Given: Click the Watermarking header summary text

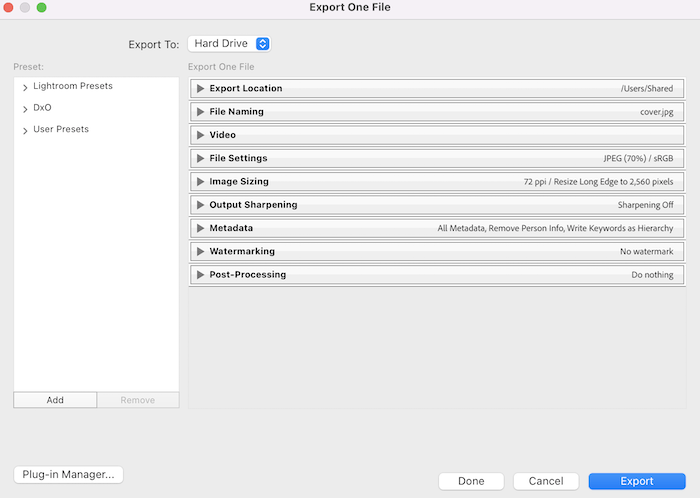Looking at the screenshot, I should (646, 252).
